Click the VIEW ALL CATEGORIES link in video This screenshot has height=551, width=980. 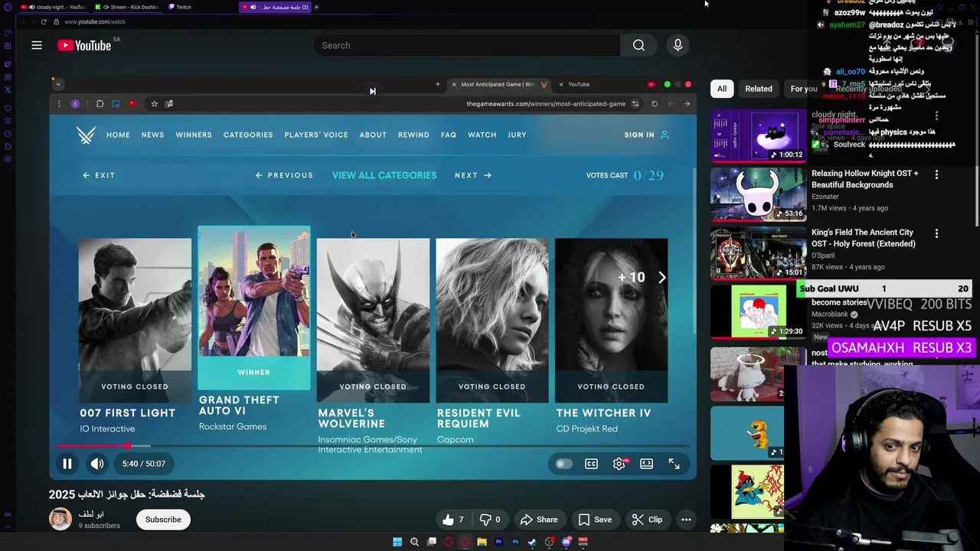tap(384, 175)
